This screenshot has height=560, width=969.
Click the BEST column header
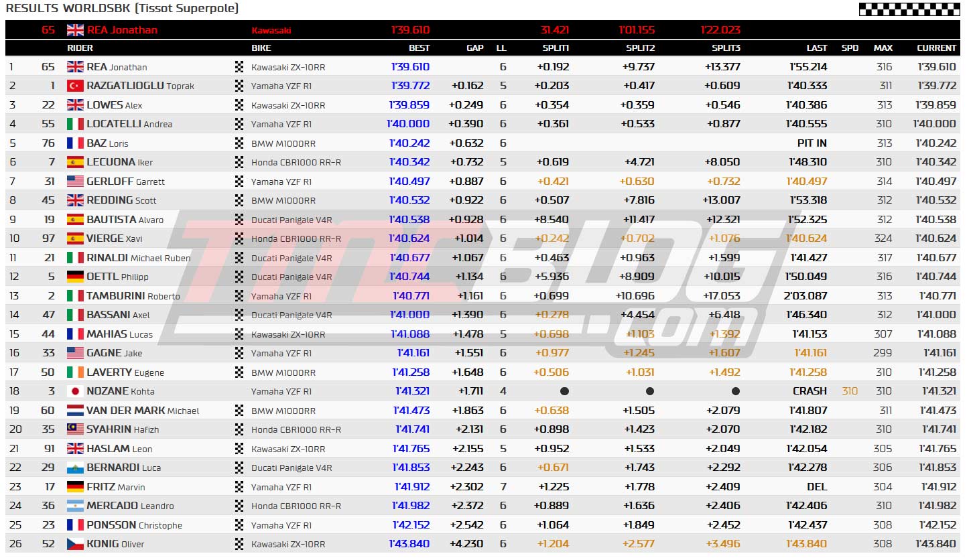(x=419, y=48)
